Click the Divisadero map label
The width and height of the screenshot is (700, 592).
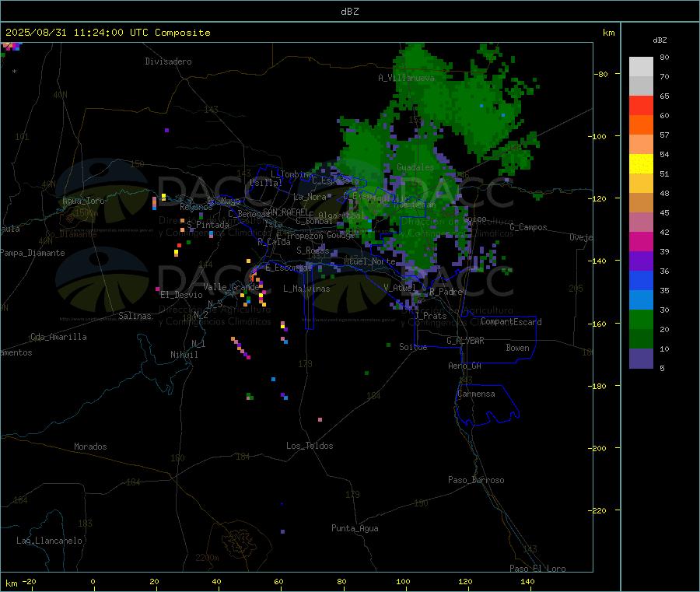168,61
